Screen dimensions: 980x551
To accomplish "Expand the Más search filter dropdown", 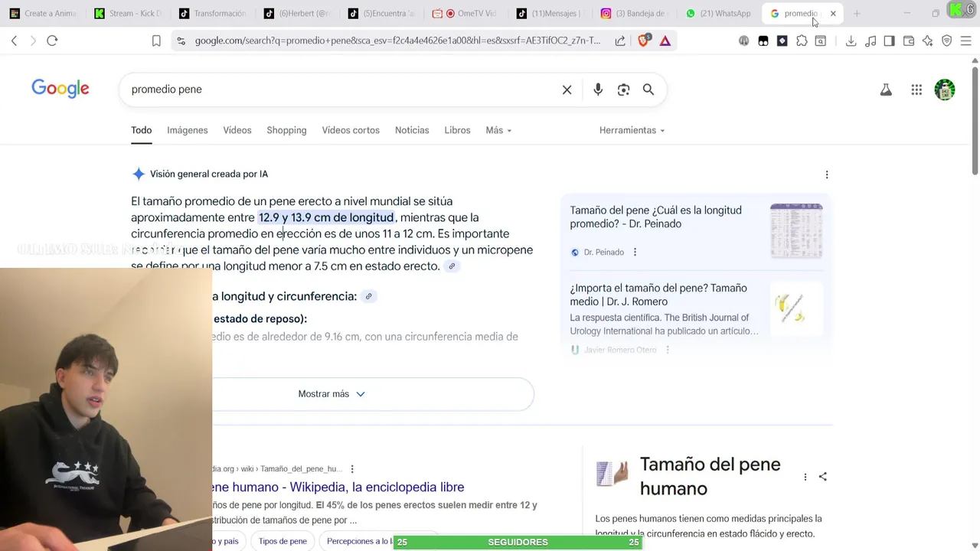I will 498,130.
